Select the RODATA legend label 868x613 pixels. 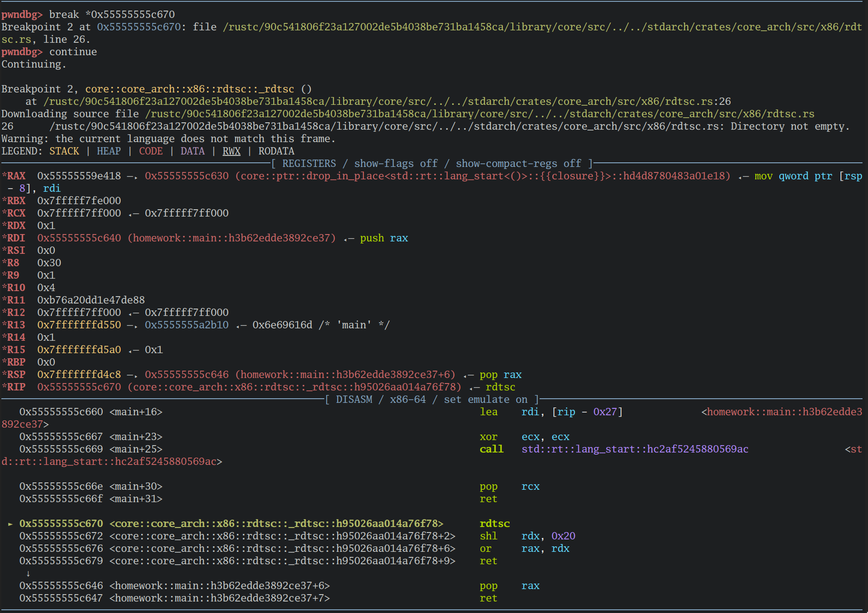276,151
